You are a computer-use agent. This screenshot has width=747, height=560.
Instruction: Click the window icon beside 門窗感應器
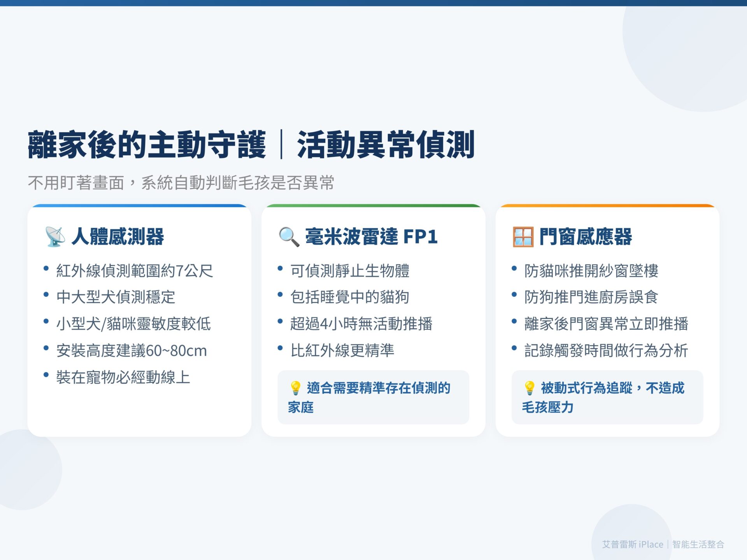tap(523, 237)
